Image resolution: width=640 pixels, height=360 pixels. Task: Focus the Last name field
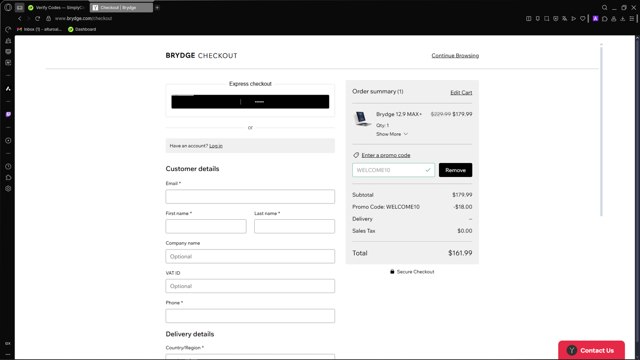(x=294, y=226)
